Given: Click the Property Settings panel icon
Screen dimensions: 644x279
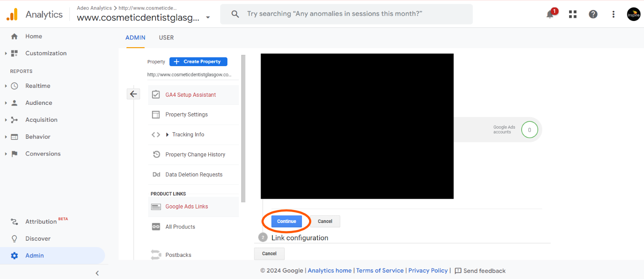Looking at the screenshot, I should click(156, 115).
